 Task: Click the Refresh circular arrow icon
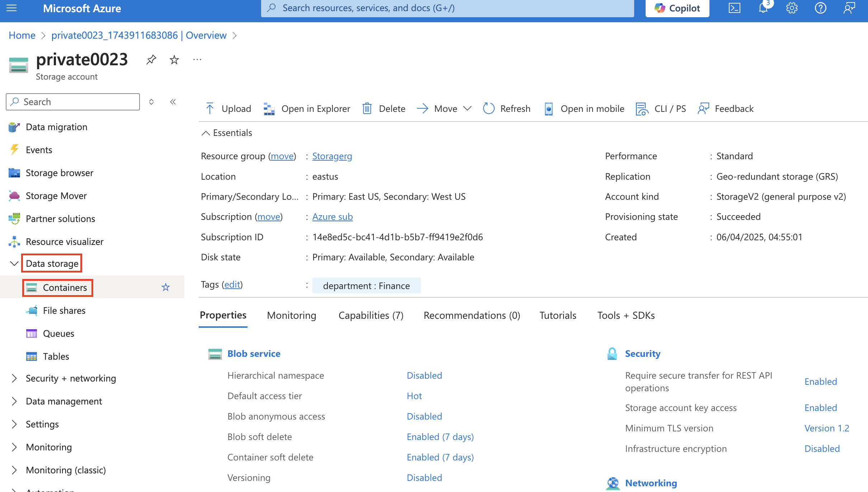point(489,109)
